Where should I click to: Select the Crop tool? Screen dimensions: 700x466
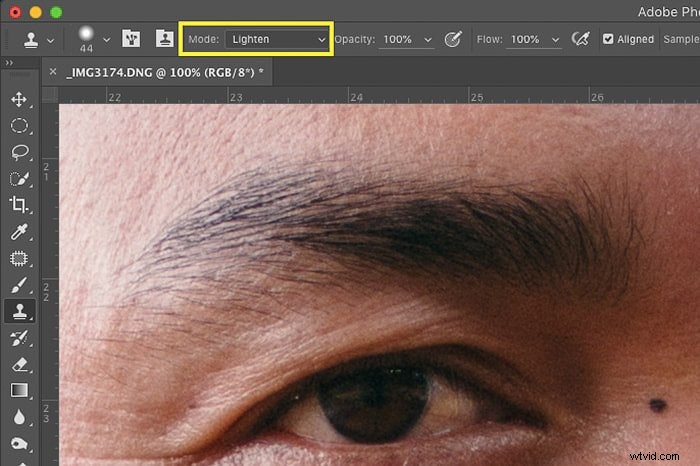pyautogui.click(x=19, y=205)
